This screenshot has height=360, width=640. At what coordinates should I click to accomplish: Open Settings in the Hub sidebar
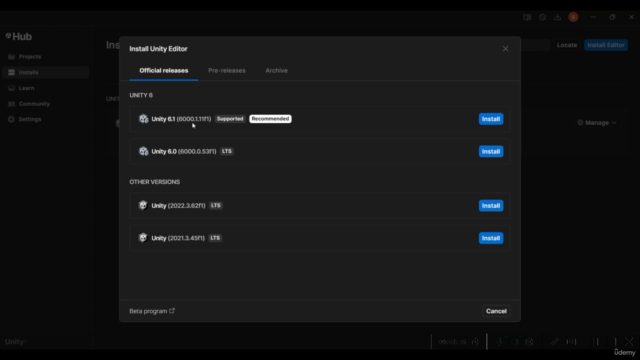click(45, 119)
